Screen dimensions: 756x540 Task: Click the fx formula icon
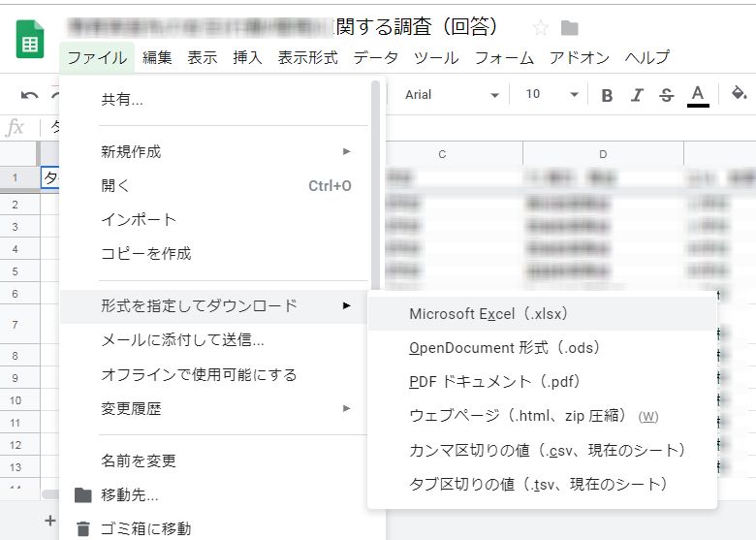point(15,128)
